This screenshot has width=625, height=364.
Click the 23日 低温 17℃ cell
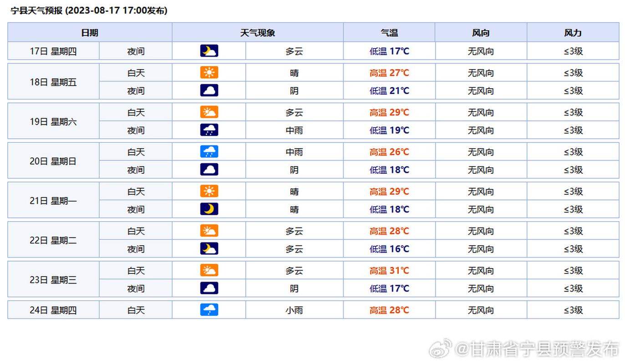[389, 288]
